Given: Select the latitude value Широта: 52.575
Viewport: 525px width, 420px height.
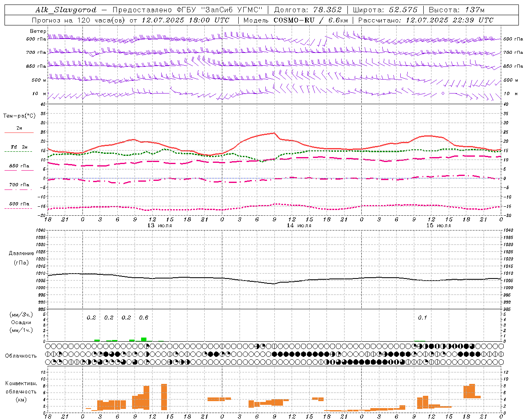Looking at the screenshot, I should pos(385,10).
